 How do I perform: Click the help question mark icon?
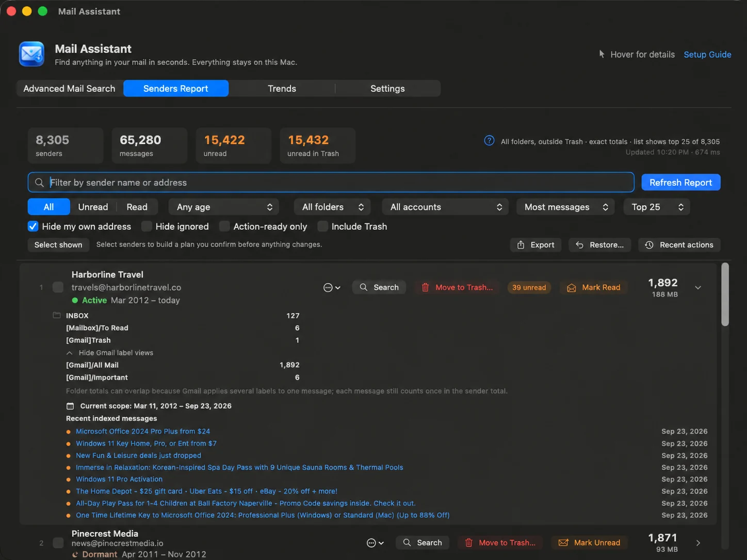pos(489,141)
